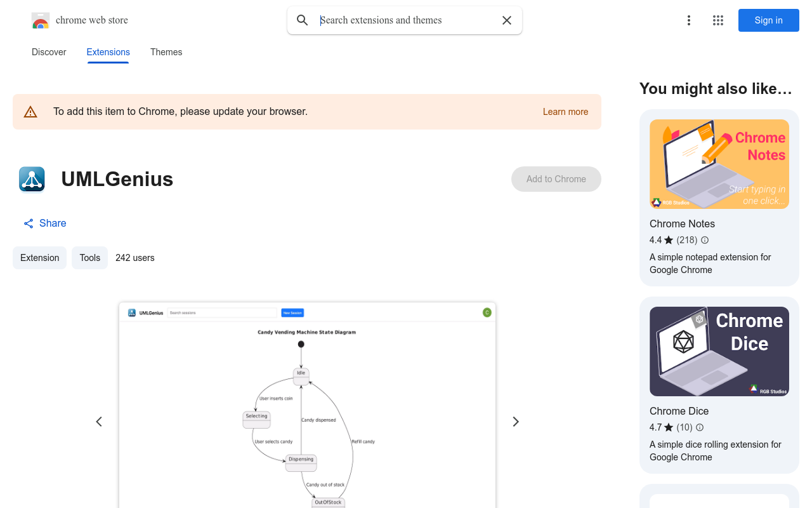Click the '242 users' text
This screenshot has height=508, width=812.
[135, 258]
